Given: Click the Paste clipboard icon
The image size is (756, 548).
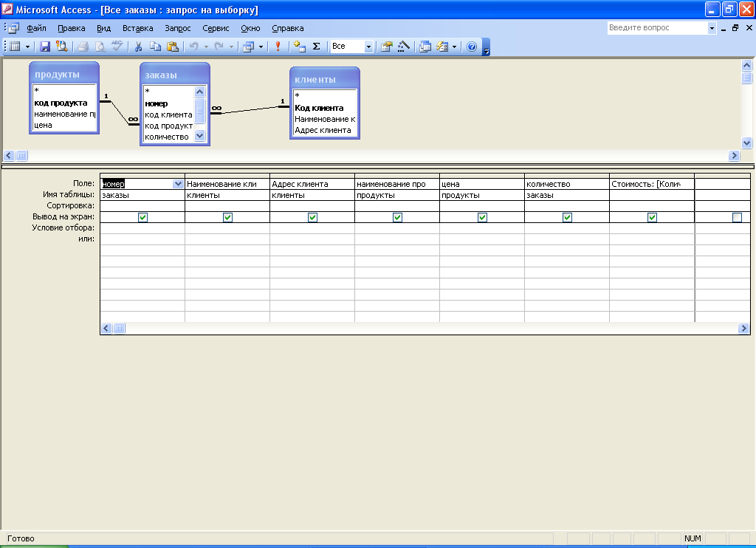Looking at the screenshot, I should tap(172, 47).
